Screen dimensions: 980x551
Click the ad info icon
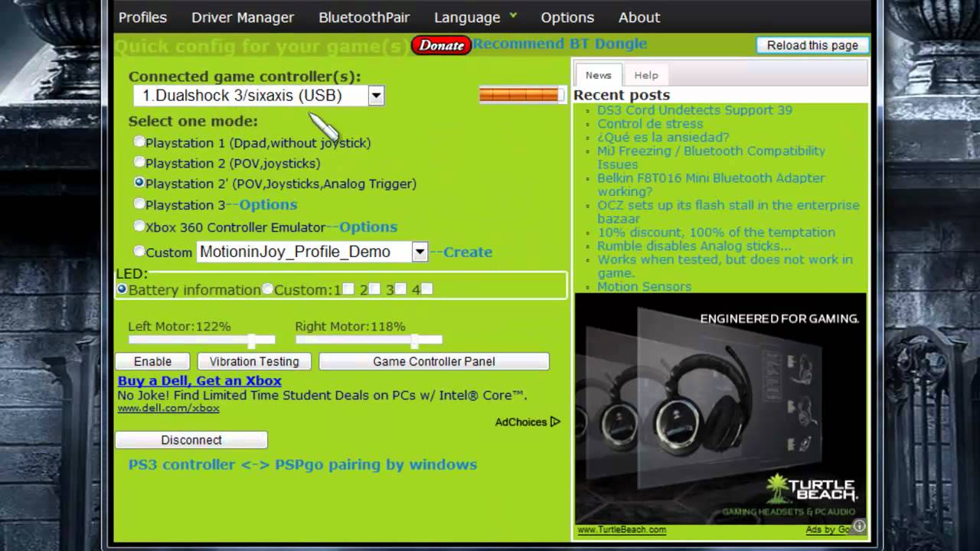point(860,526)
